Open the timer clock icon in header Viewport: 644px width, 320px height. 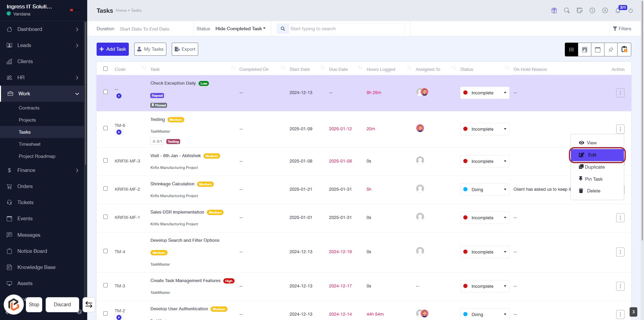pyautogui.click(x=592, y=10)
